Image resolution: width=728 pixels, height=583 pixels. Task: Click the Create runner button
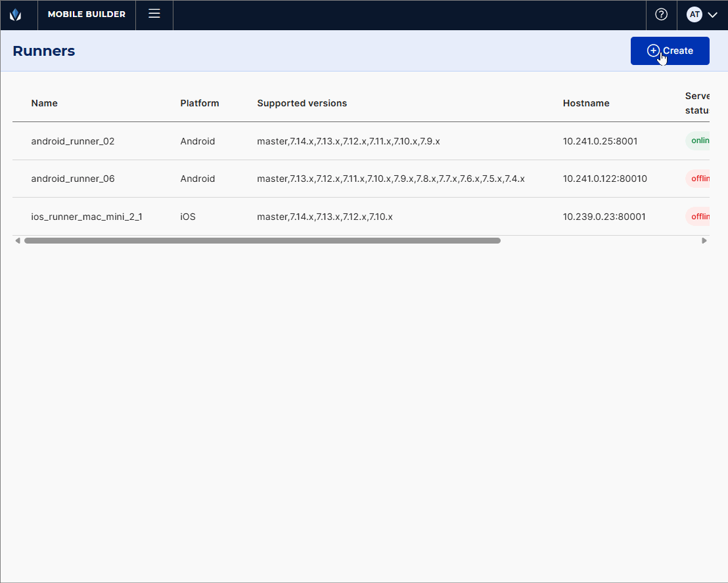point(670,51)
